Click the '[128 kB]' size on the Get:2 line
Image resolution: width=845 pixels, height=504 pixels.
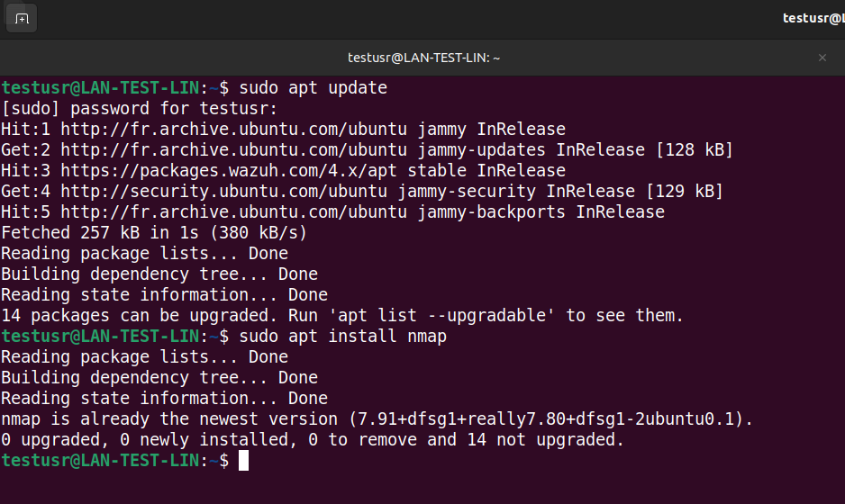tap(694, 149)
